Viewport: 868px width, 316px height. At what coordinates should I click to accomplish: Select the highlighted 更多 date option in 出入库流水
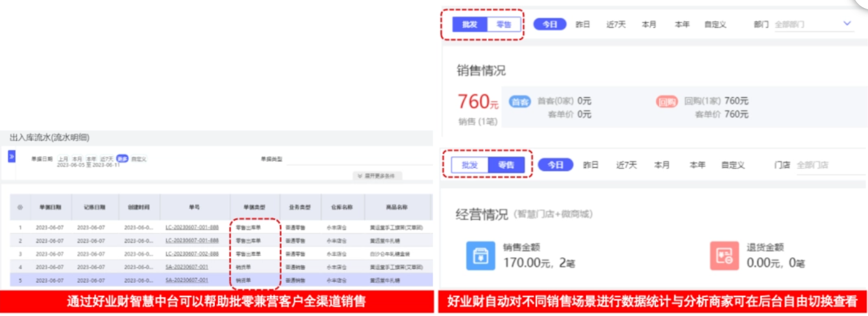coord(122,159)
